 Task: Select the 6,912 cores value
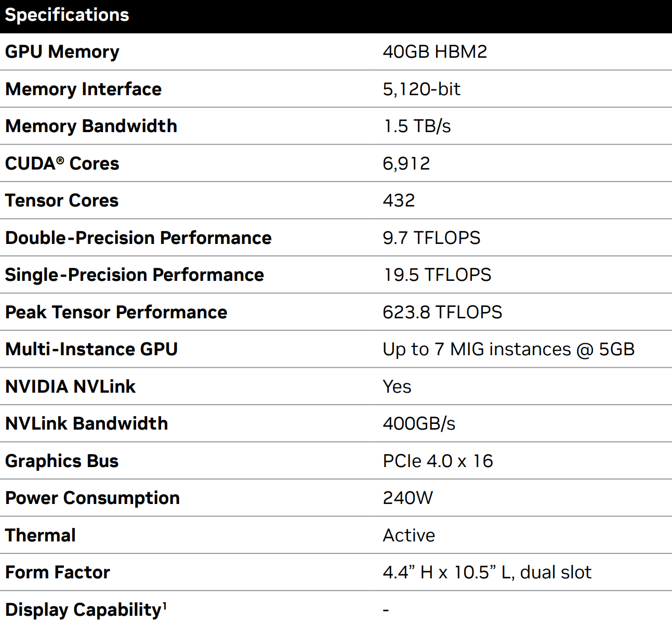click(x=406, y=163)
